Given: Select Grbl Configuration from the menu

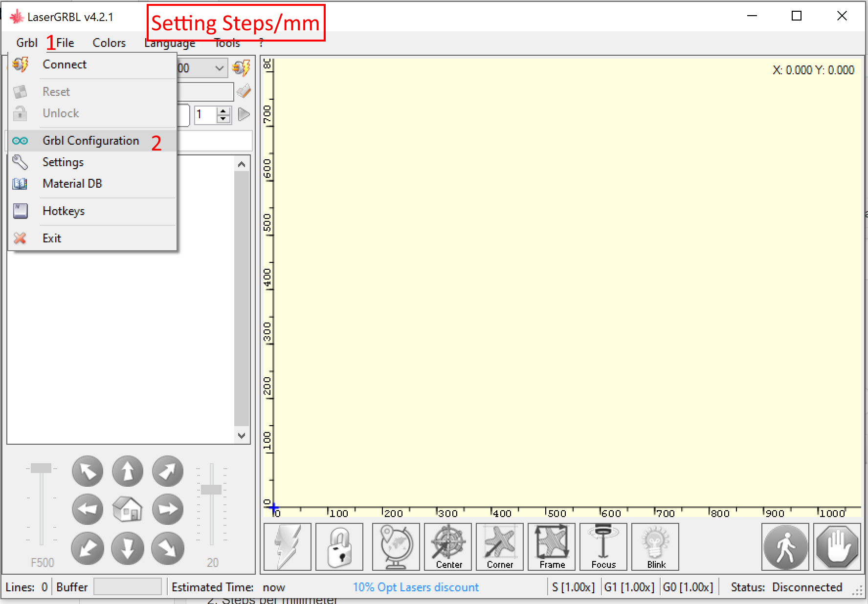Looking at the screenshot, I should pos(90,140).
